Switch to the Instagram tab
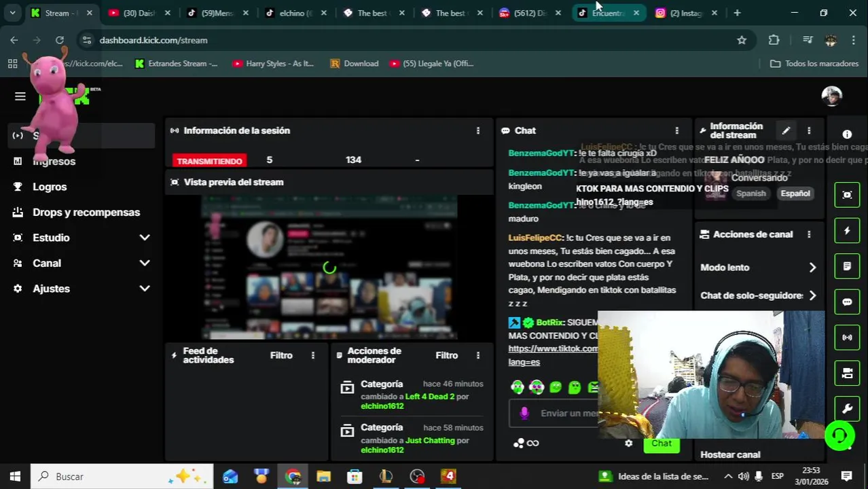 [x=686, y=13]
